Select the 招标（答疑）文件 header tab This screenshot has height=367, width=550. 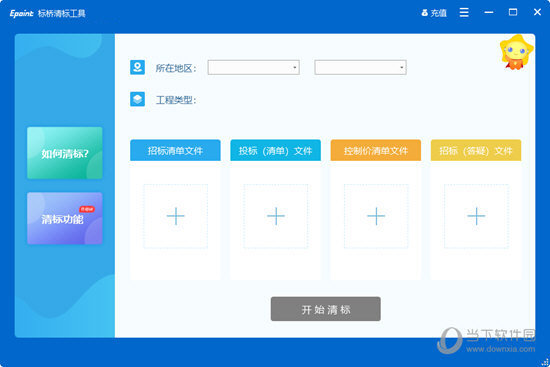click(x=476, y=151)
